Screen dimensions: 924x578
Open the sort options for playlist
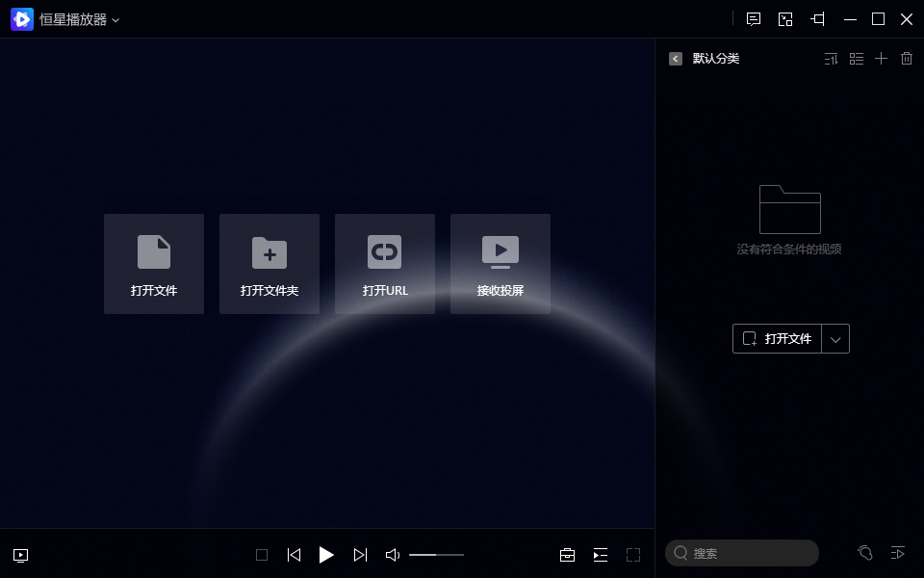coord(832,59)
